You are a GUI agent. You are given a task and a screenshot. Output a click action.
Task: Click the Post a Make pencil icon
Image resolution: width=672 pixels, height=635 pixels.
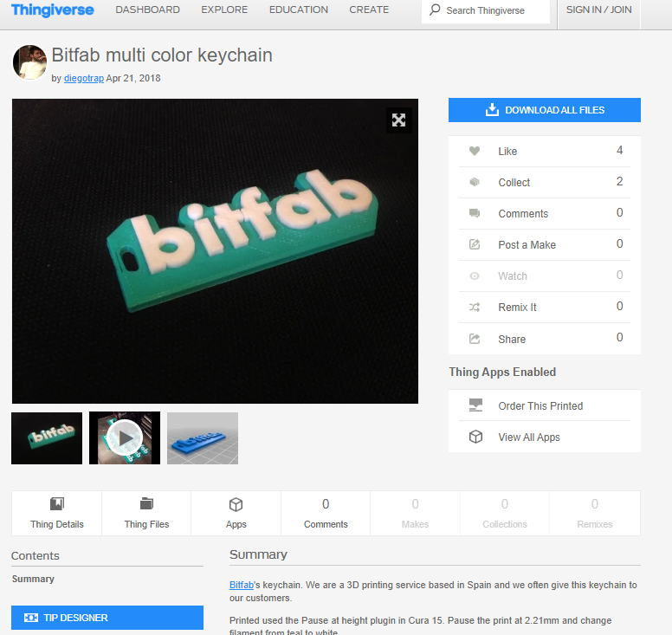(475, 244)
